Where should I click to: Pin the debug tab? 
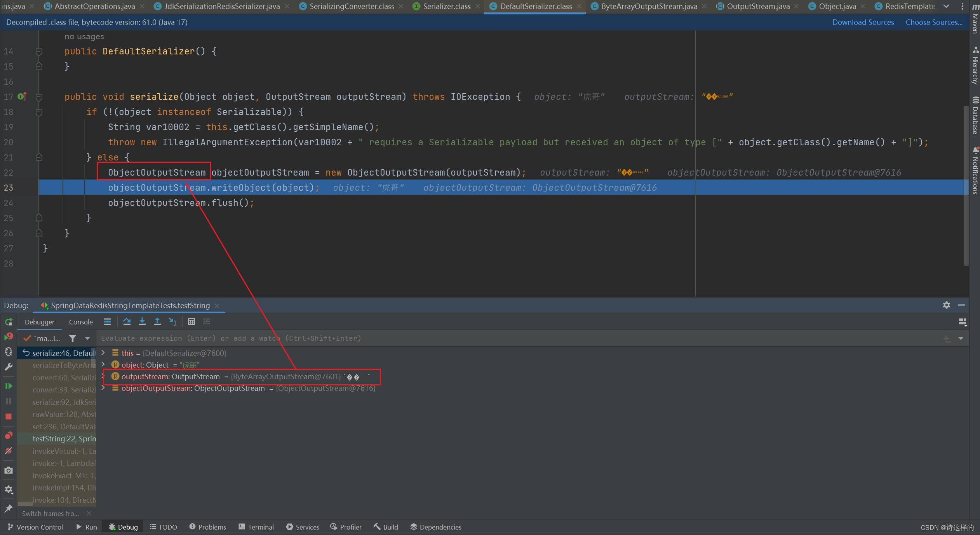9,508
